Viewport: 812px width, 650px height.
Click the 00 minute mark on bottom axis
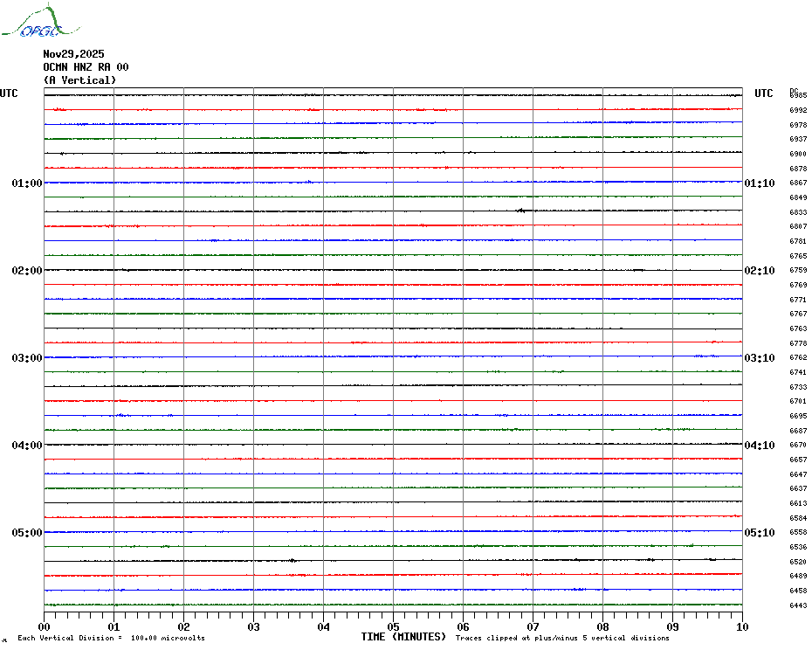point(45,626)
